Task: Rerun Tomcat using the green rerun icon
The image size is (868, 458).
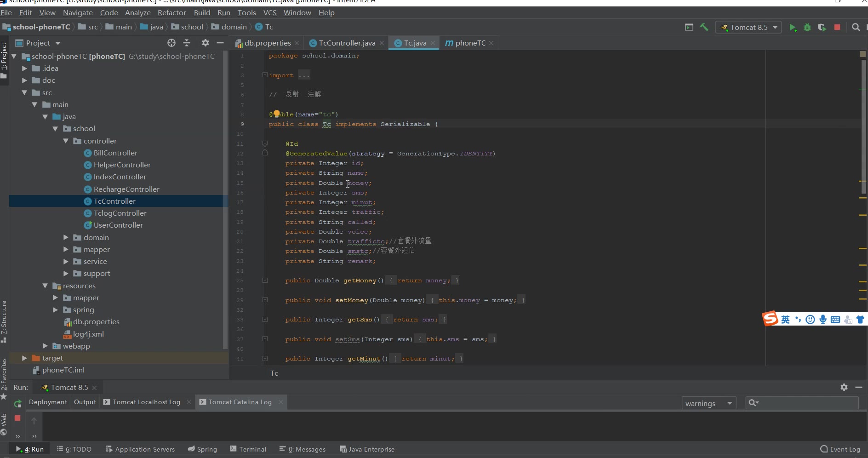Action: [17, 404]
